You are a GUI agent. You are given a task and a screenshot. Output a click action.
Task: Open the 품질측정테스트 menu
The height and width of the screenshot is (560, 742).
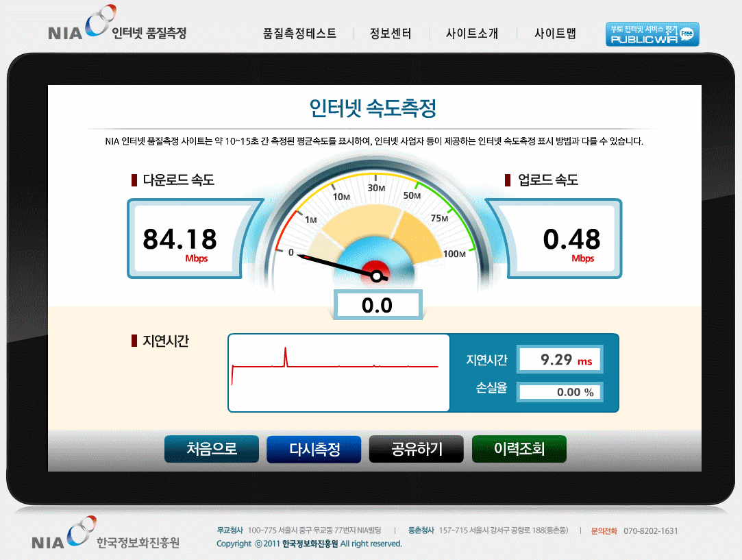point(299,33)
